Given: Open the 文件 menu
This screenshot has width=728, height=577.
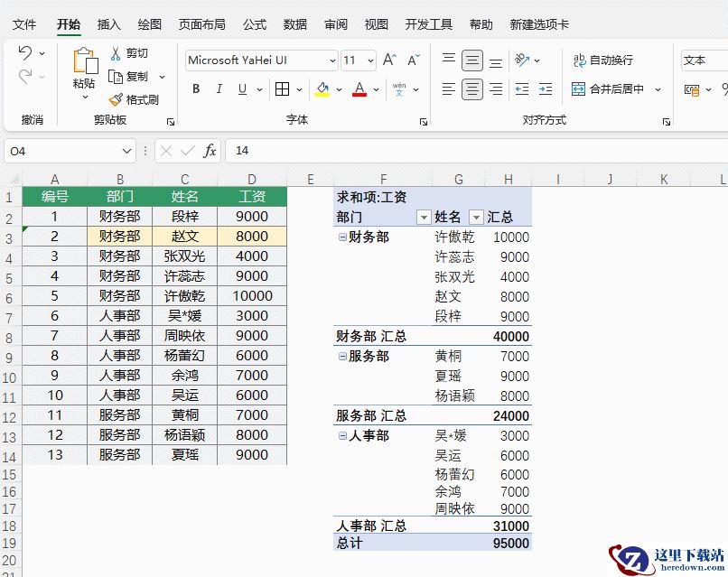Looking at the screenshot, I should tap(24, 24).
